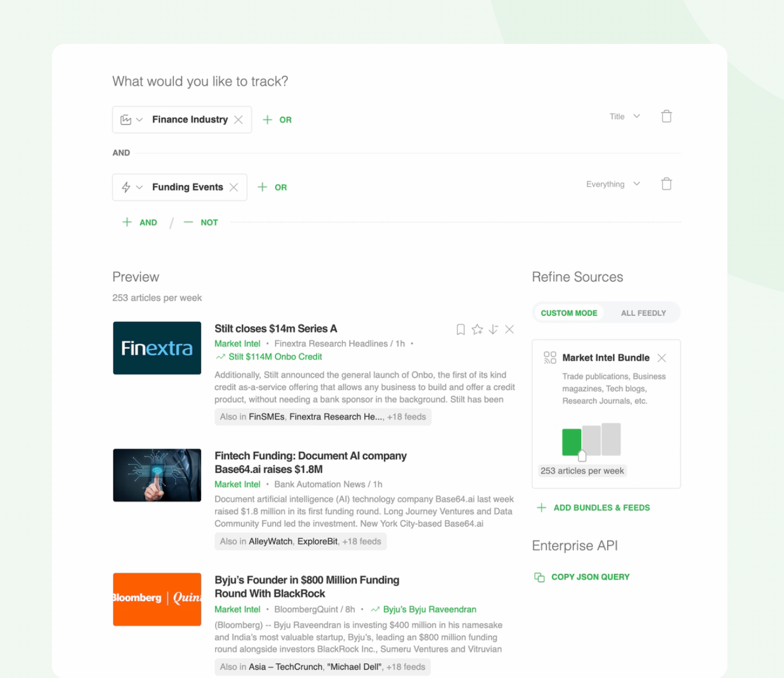Image resolution: width=784 pixels, height=678 pixels.
Task: Bookmark the Stilt Series A article
Action: (461, 329)
